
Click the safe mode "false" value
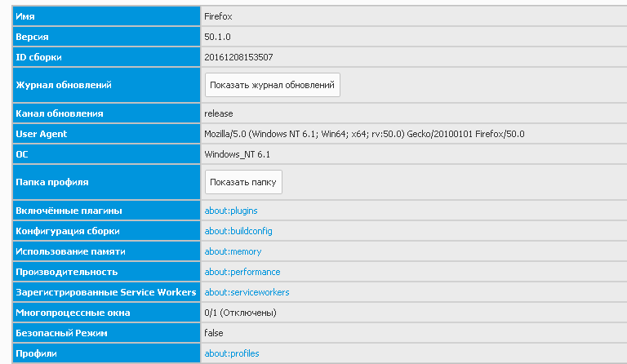point(214,333)
